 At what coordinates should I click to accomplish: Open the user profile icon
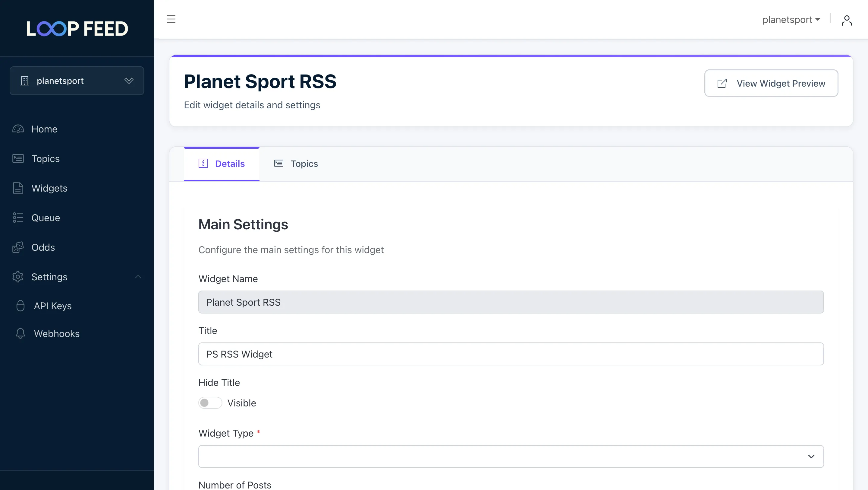[x=846, y=20]
